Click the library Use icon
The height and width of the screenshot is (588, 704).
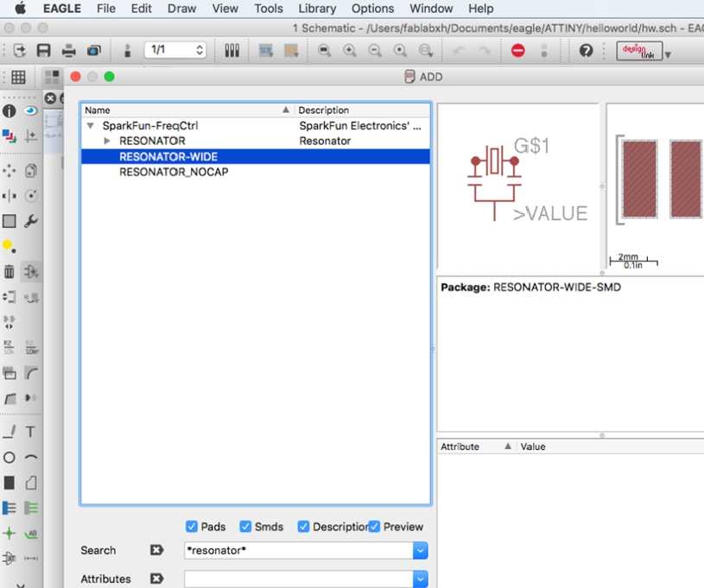(x=231, y=50)
